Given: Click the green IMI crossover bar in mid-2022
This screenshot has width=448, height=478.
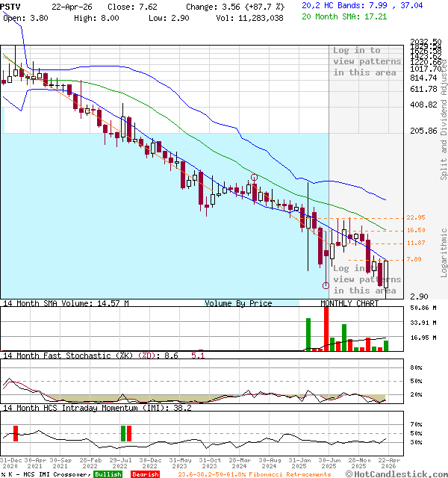Looking at the screenshot, I should pos(122,433).
